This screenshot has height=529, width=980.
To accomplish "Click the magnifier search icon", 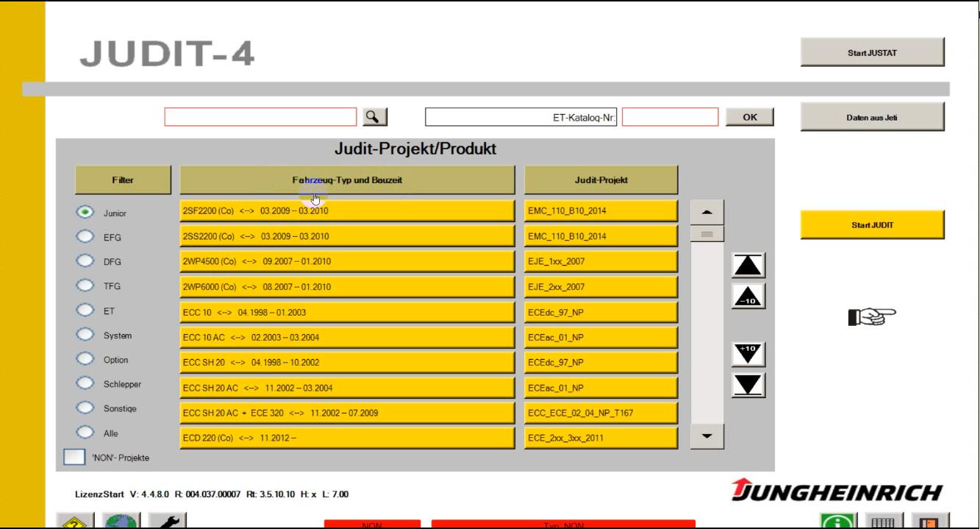I will (x=375, y=116).
